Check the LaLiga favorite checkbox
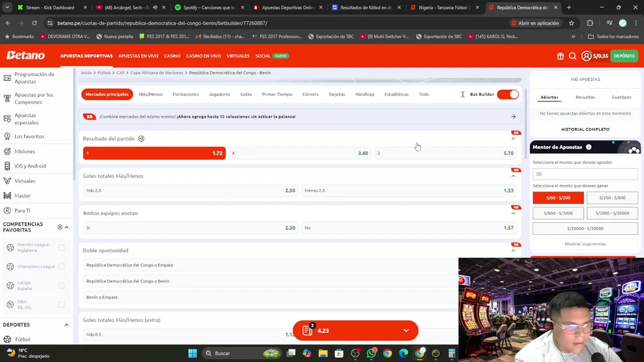 click(61, 286)
